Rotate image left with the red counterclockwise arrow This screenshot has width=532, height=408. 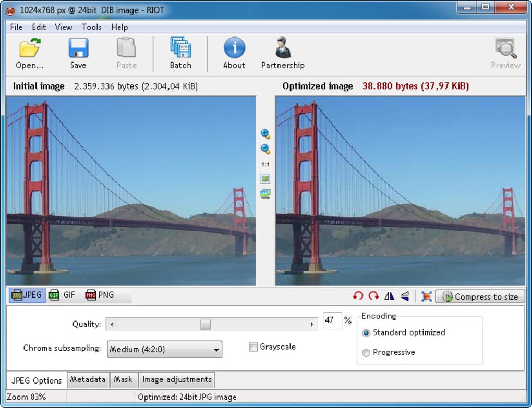[x=358, y=296]
